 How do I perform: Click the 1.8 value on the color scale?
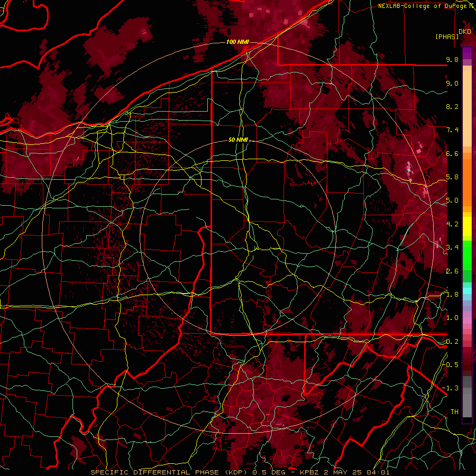(452, 295)
